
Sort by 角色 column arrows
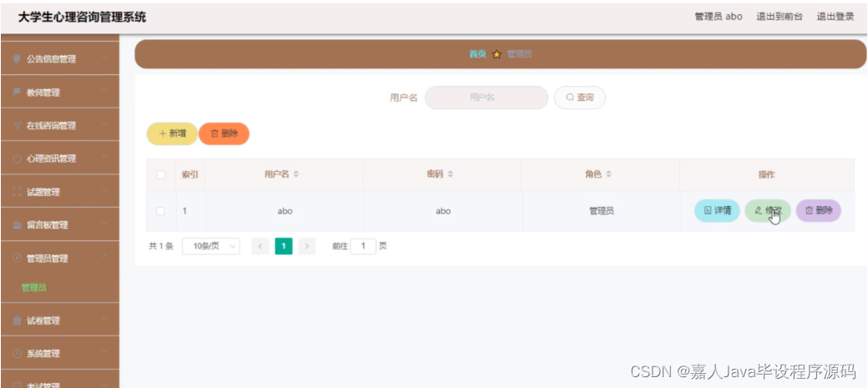coord(608,174)
